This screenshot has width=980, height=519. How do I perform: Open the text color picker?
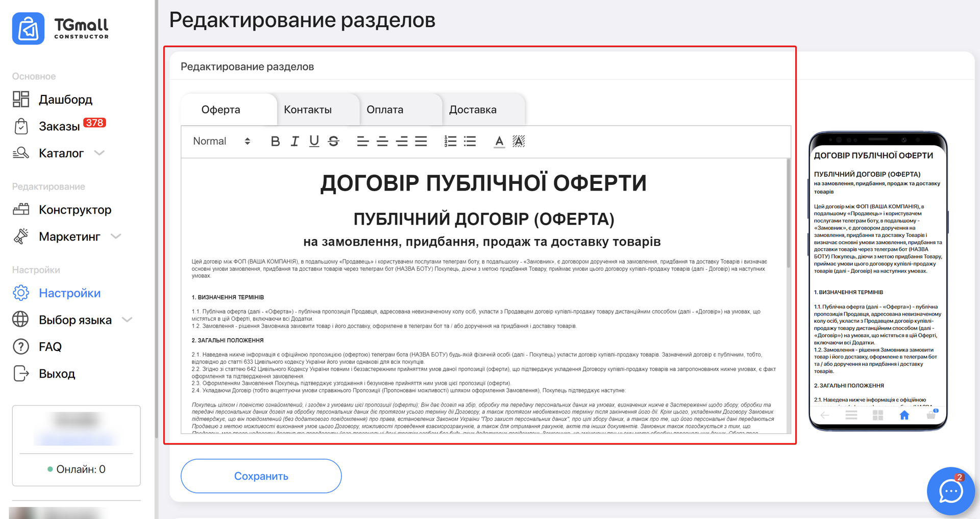tap(499, 141)
